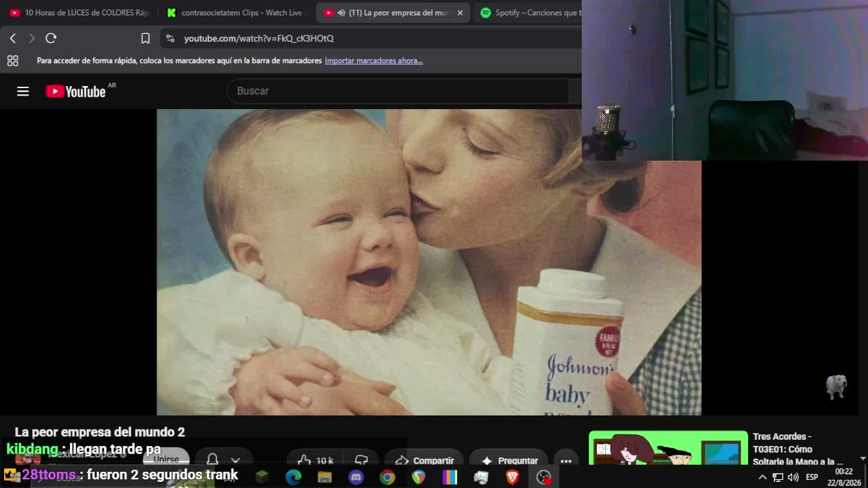
Task: Show hidden system tray icons
Action: point(762,477)
